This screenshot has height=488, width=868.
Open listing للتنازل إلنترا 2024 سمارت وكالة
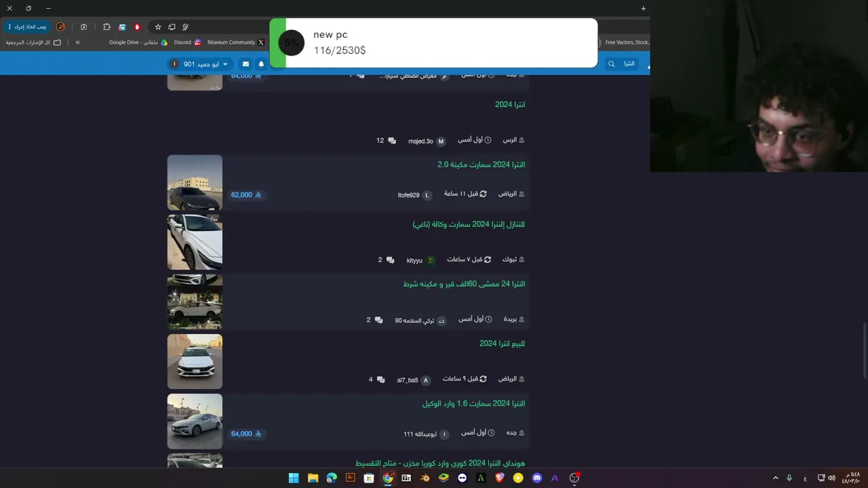pos(469,224)
